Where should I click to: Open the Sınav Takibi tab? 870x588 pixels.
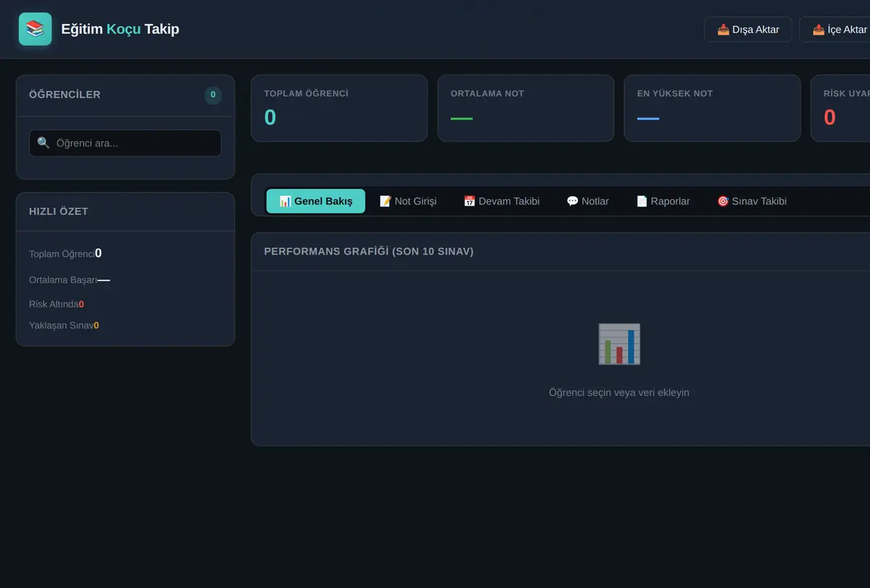[x=752, y=201]
